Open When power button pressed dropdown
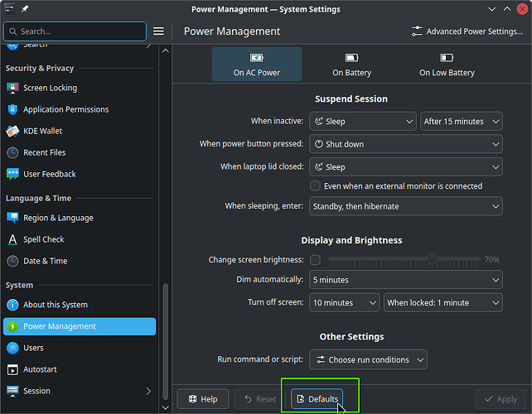The image size is (532, 414). [x=406, y=144]
